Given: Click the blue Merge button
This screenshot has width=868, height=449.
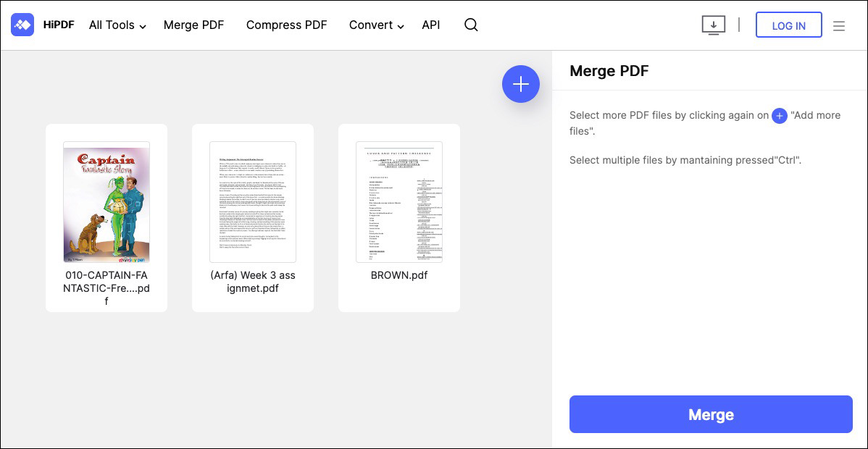Looking at the screenshot, I should (711, 415).
